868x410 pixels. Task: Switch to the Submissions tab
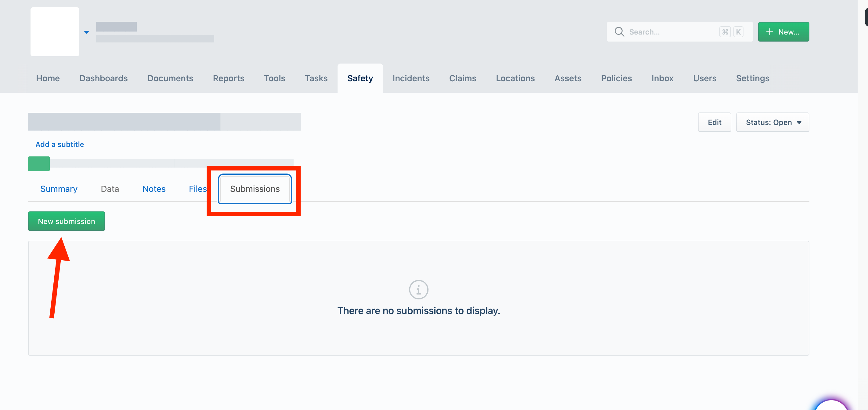point(255,189)
